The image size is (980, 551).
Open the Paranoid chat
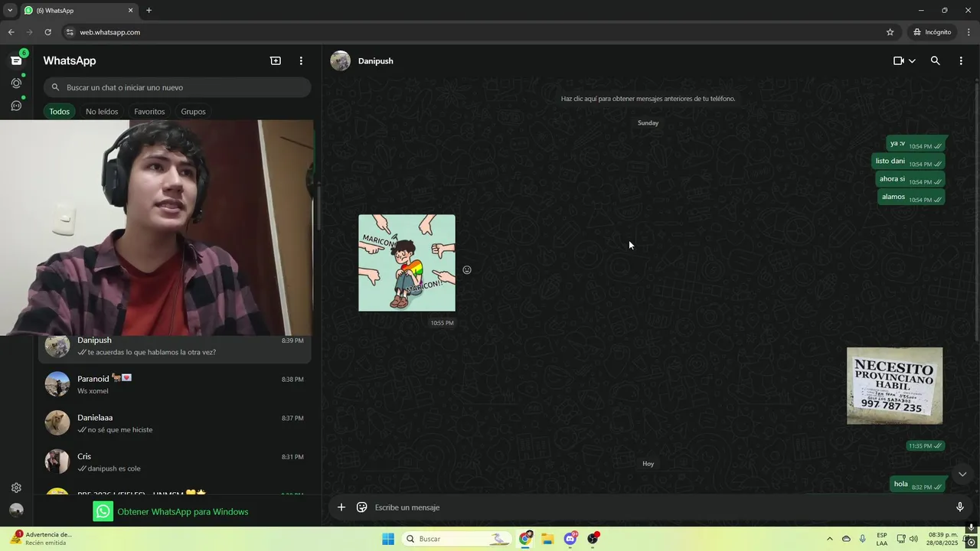(175, 384)
